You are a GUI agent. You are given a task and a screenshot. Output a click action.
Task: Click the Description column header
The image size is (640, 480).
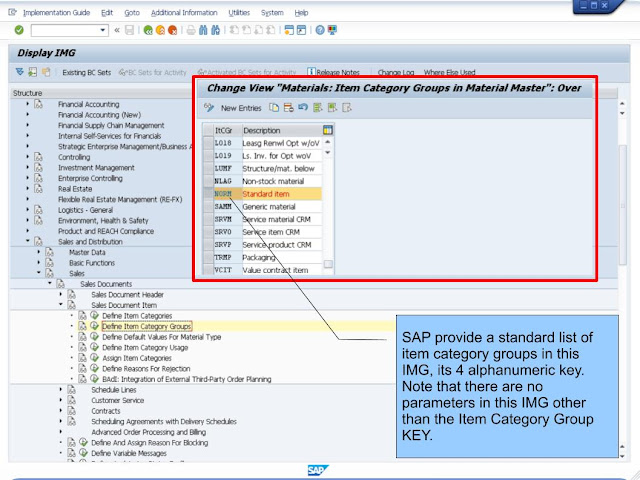tap(282, 131)
